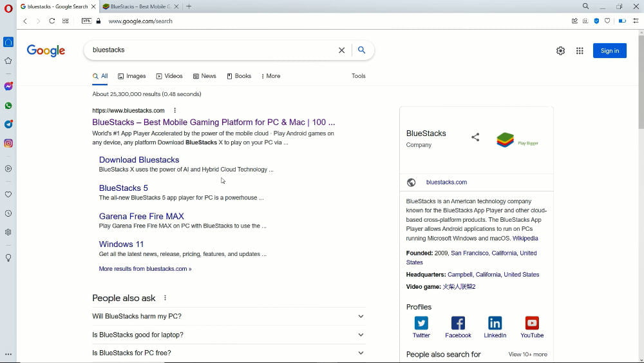Click the lightbulb icon in sidebar
The width and height of the screenshot is (644, 363).
pyautogui.click(x=8, y=258)
